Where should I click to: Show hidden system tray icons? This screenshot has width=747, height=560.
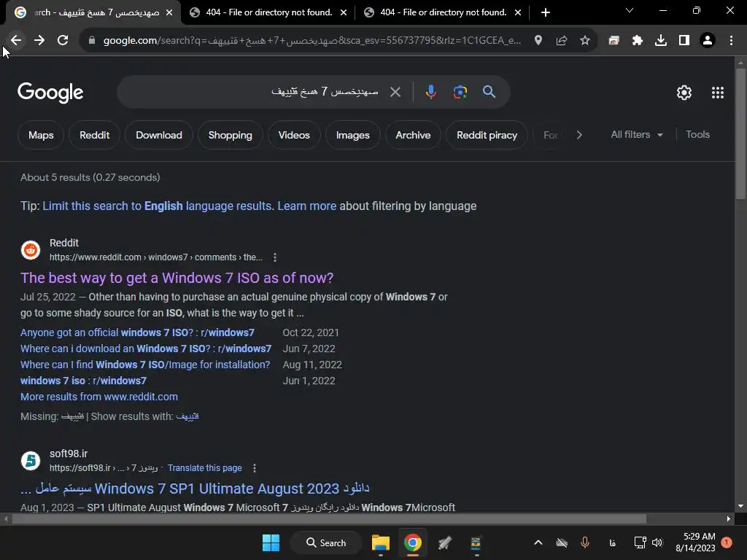pos(538,542)
